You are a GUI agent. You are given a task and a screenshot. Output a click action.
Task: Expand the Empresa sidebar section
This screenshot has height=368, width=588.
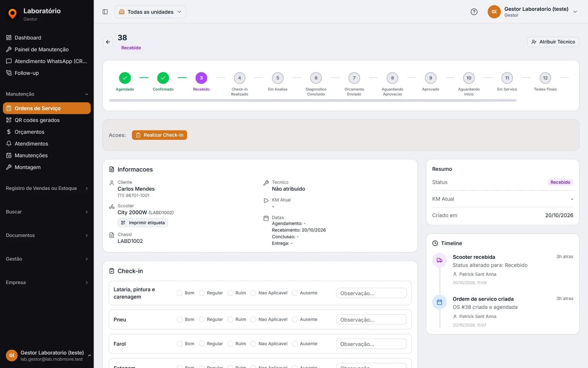pyautogui.click(x=47, y=283)
